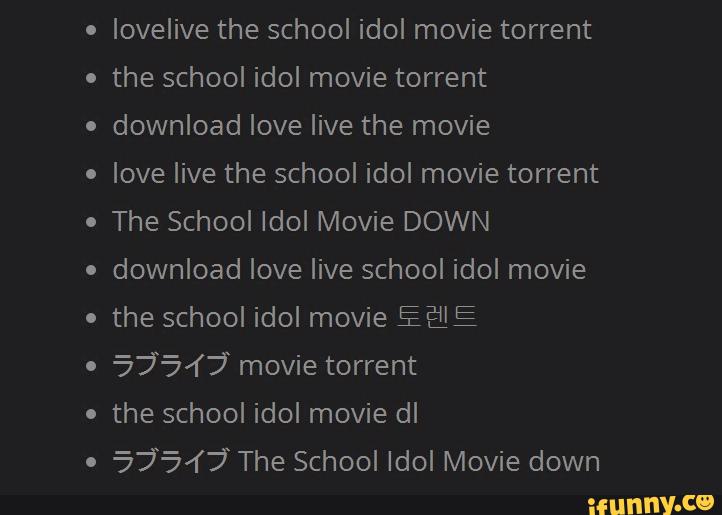Image resolution: width=722 pixels, height=515 pixels.
Task: Select 'ラブライブ movie torrent' list item
Action: pyautogui.click(x=265, y=366)
